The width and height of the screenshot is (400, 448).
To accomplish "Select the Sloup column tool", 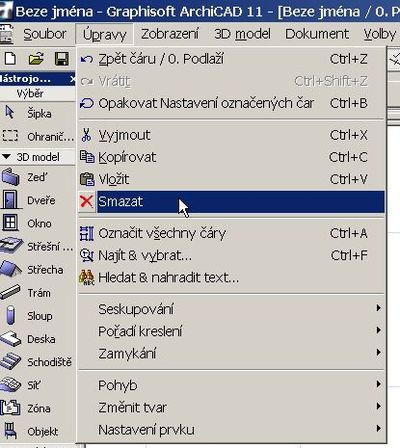I will coord(37,315).
